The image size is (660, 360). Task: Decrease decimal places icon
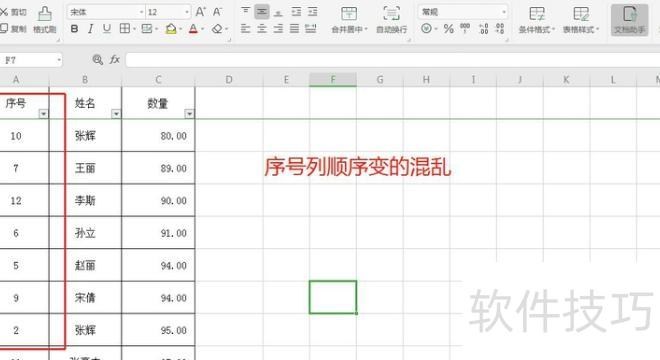tap(500, 29)
